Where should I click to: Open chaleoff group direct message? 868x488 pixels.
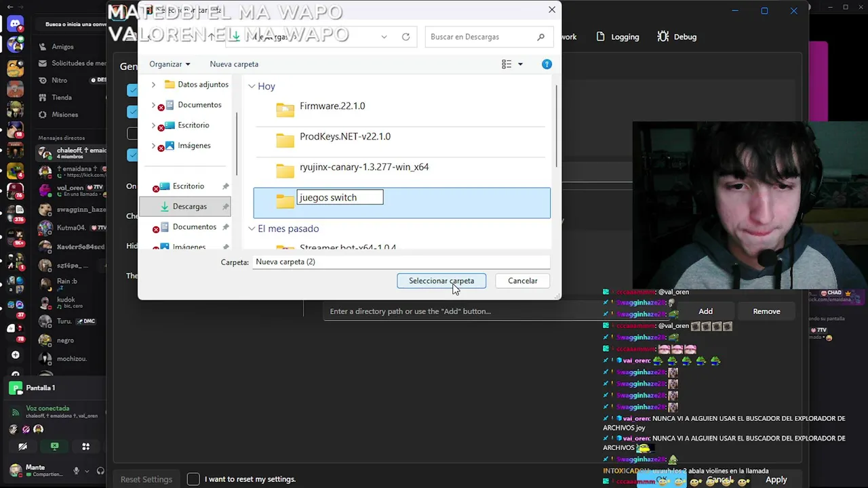72,153
